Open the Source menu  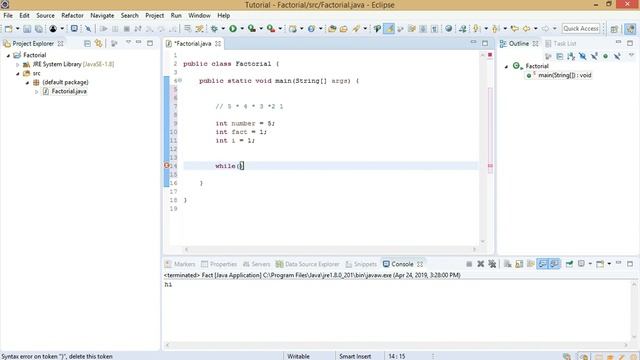point(45,16)
